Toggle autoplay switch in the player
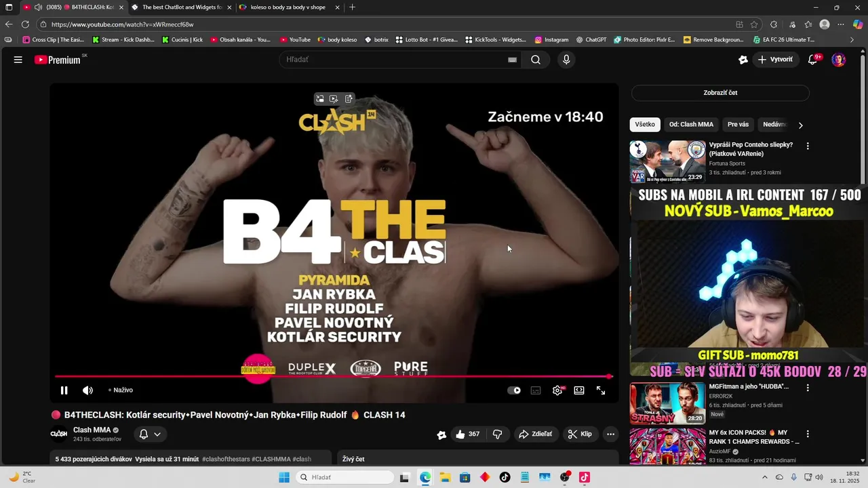868x488 pixels. (x=514, y=390)
